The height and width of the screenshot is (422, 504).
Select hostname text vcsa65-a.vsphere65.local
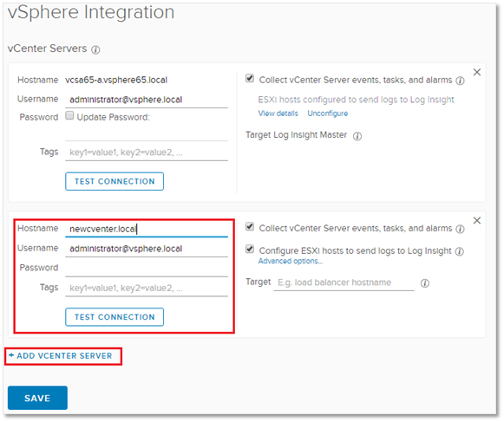[x=116, y=80]
